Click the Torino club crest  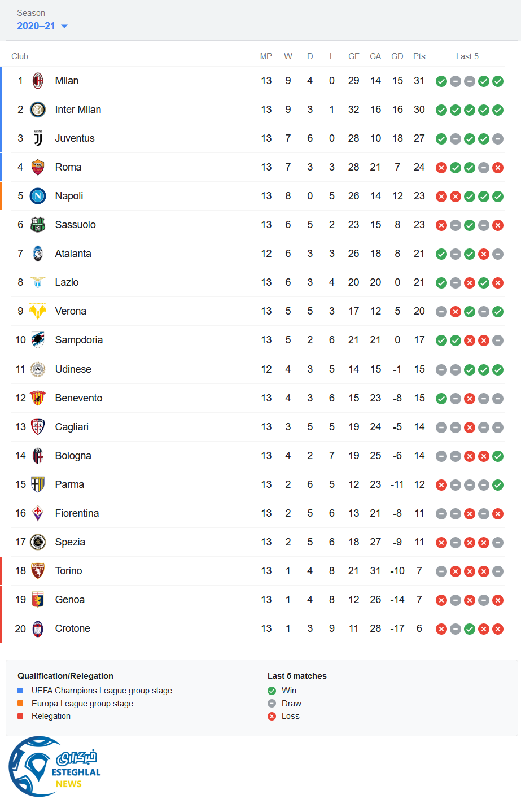(38, 571)
